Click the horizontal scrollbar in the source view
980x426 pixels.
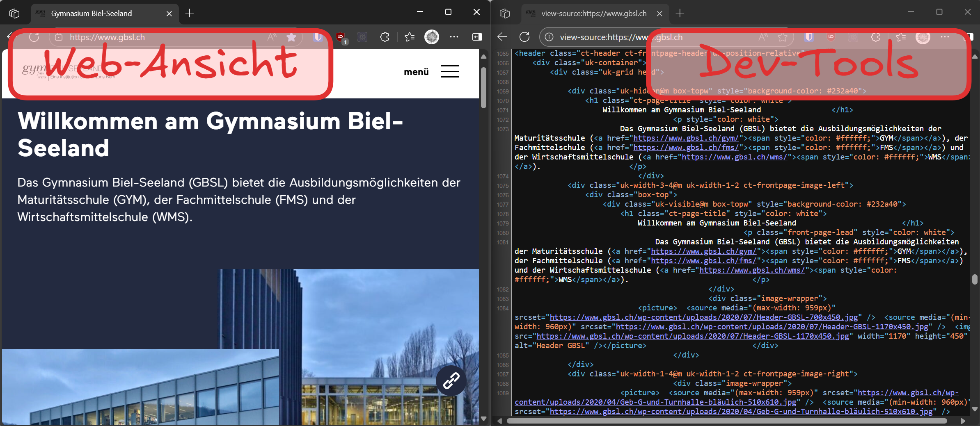tap(726, 421)
